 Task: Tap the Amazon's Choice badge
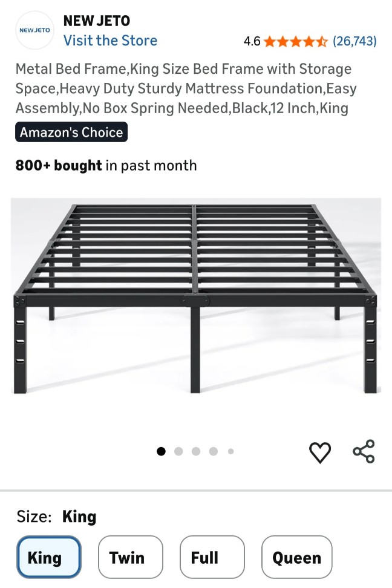coord(71,132)
